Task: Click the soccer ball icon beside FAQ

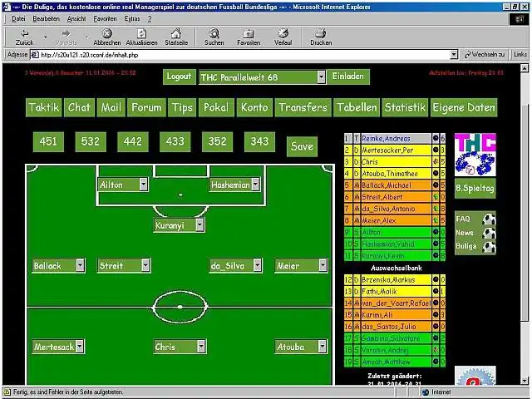Action: click(489, 219)
